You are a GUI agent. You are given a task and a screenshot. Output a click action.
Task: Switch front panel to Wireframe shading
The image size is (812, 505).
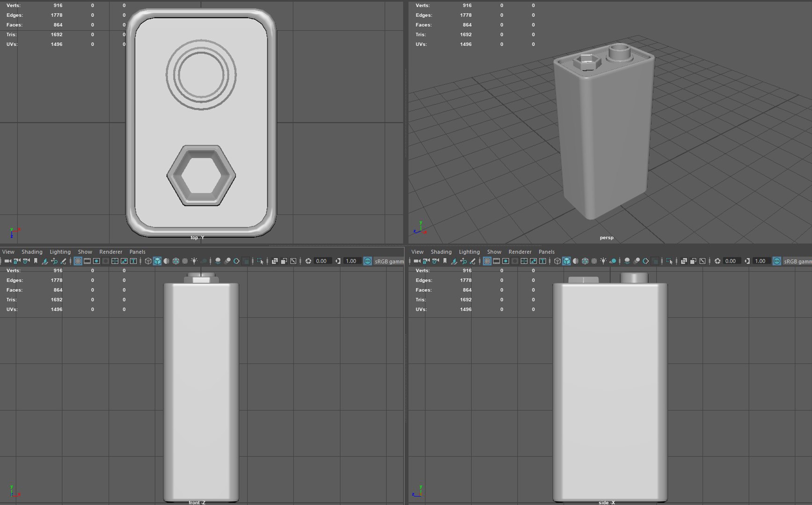pyautogui.click(x=148, y=261)
